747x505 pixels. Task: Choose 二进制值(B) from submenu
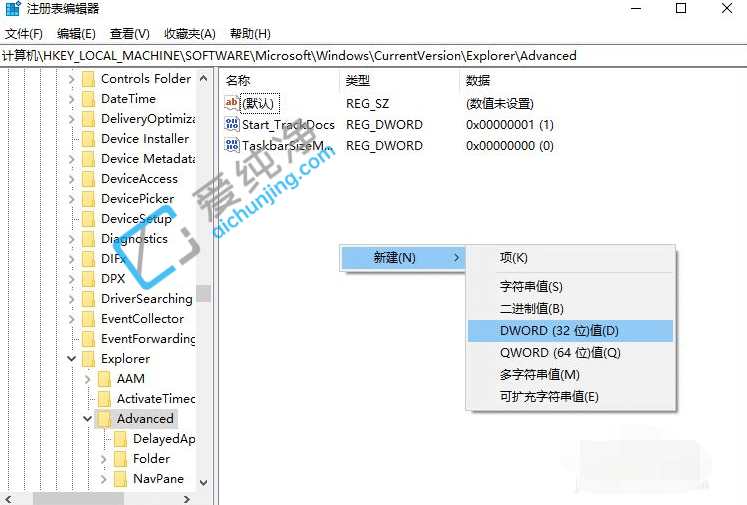click(570, 309)
